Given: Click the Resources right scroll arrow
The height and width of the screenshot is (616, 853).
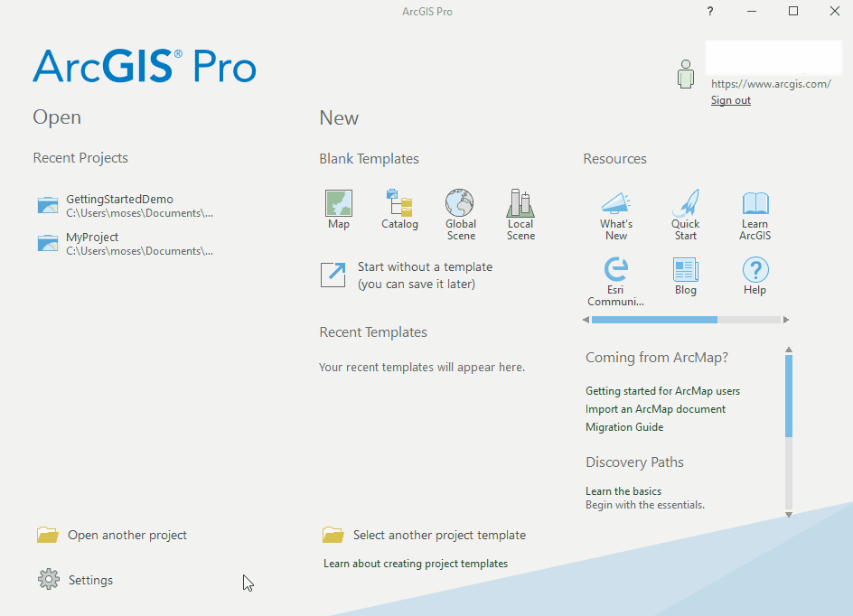Looking at the screenshot, I should pos(785,320).
